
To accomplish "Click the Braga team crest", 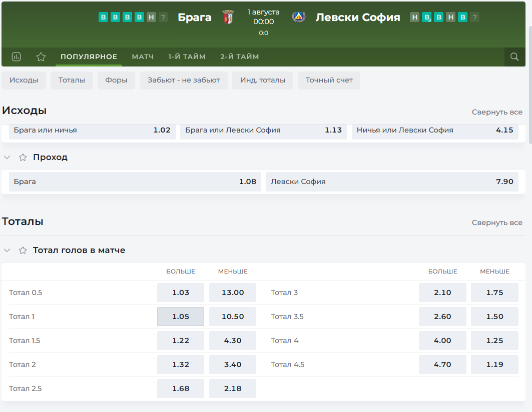I will (228, 17).
